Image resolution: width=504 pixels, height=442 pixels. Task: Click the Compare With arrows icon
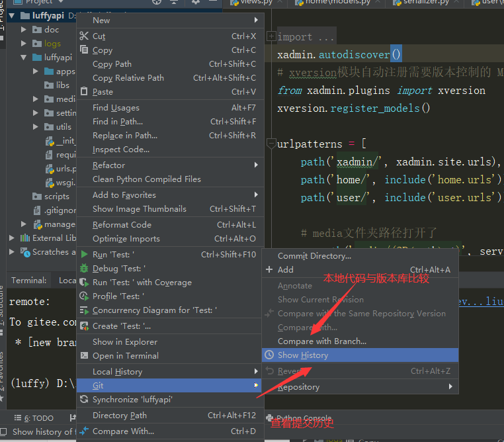click(x=84, y=431)
